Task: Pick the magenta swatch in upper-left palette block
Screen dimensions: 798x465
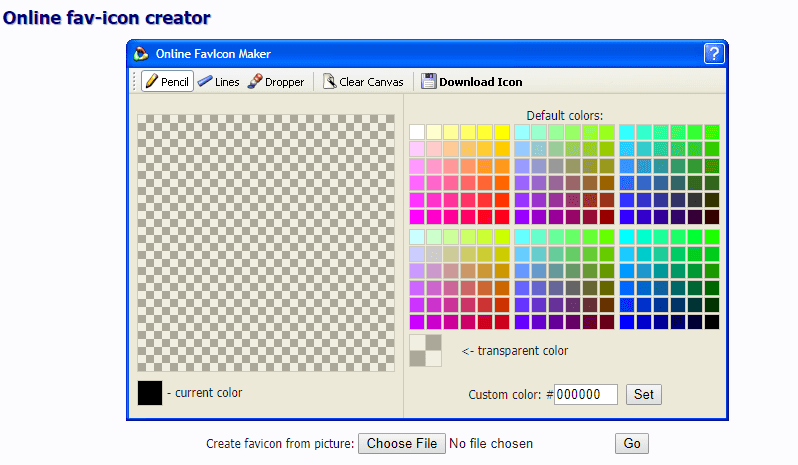Action: tap(417, 217)
